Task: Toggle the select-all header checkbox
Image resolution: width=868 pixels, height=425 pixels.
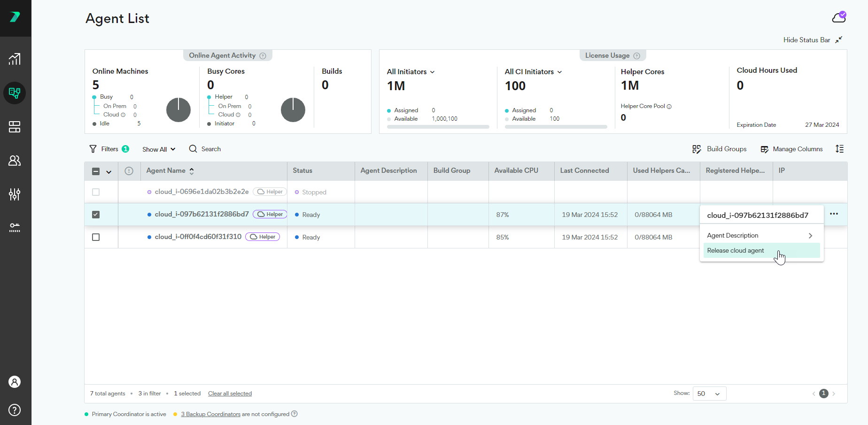Action: pyautogui.click(x=96, y=171)
